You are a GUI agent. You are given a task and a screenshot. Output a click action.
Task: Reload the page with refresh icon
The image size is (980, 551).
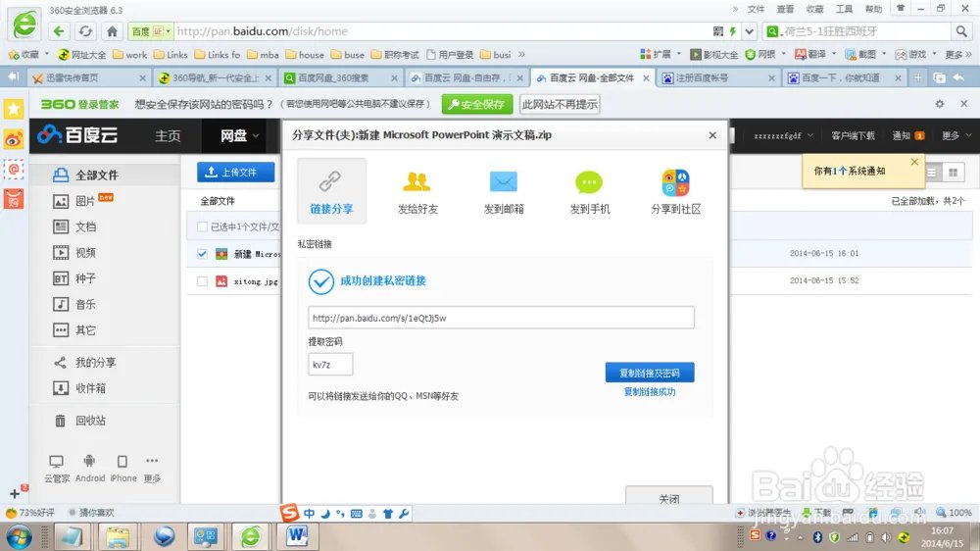click(85, 31)
